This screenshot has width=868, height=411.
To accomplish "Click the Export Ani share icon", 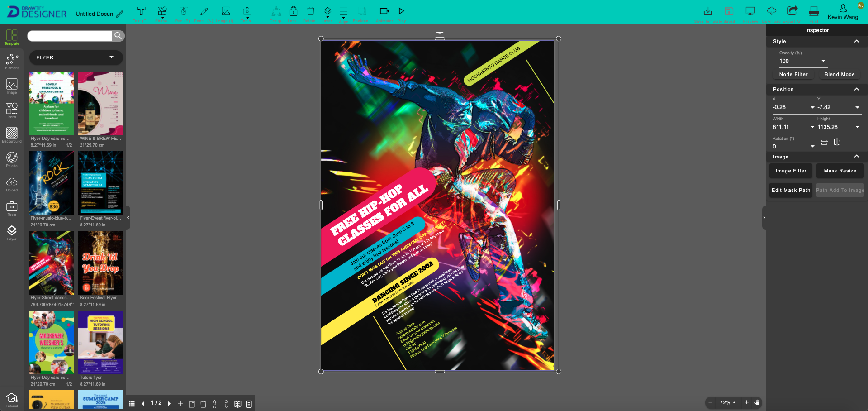I will tap(792, 11).
